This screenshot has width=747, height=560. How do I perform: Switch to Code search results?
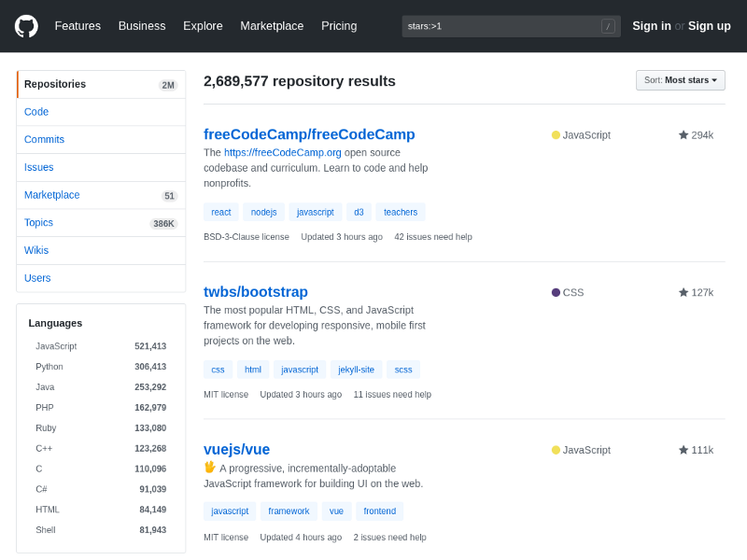pos(101,112)
